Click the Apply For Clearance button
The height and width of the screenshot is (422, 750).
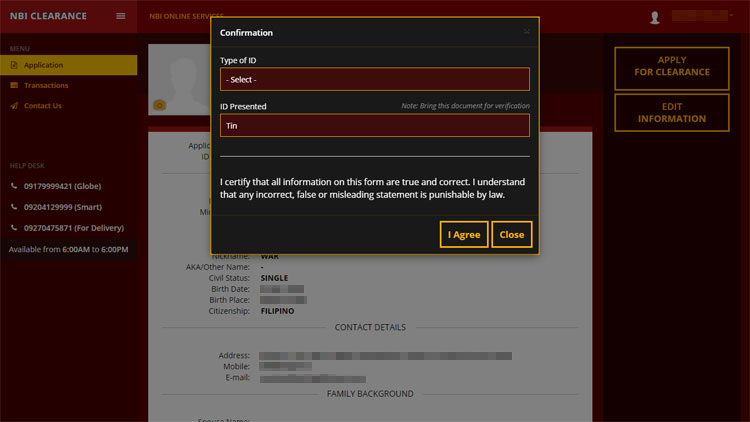(x=672, y=68)
